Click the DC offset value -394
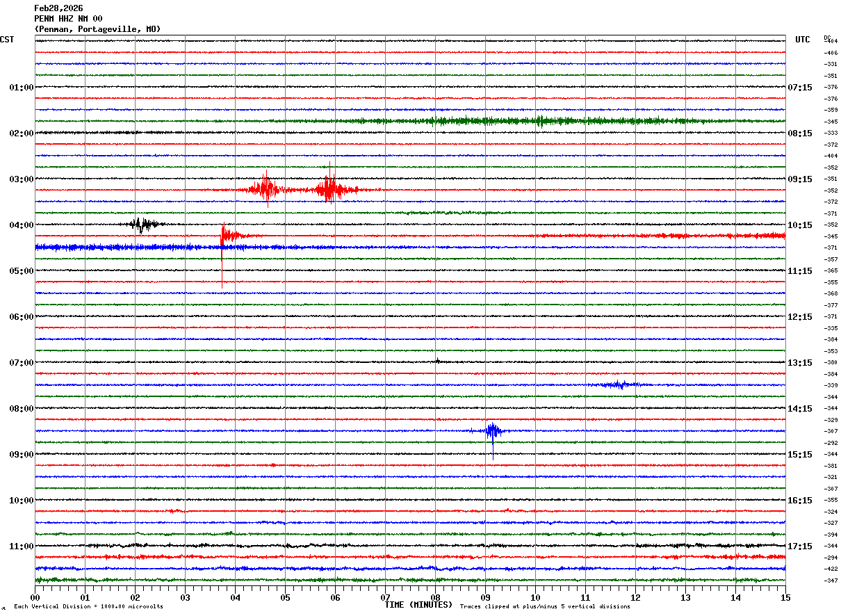 (x=831, y=535)
